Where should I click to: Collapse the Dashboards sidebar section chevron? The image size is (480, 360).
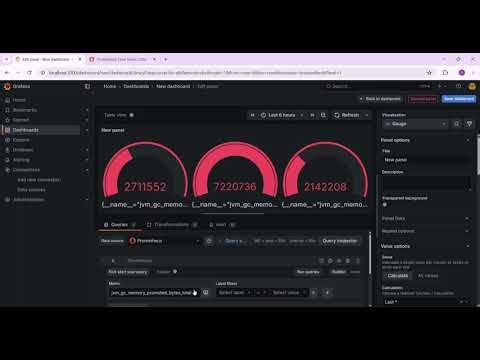[x=87, y=130]
